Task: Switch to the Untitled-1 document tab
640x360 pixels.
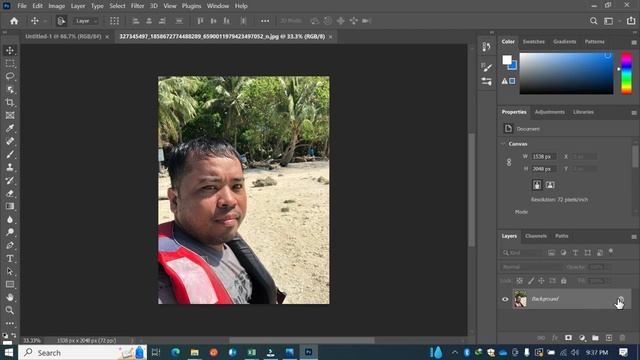Action: click(63, 36)
